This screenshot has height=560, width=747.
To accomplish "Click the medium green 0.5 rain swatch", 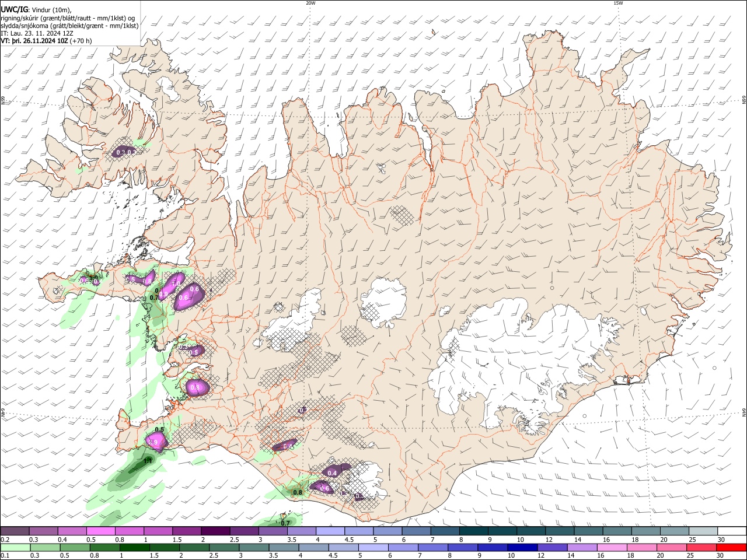I will coord(75,547).
